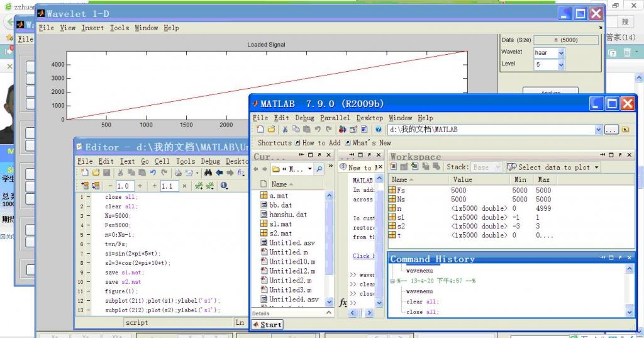Browse for function fx icon in Command Window
Screen dimensions: 644x338
tap(343, 303)
